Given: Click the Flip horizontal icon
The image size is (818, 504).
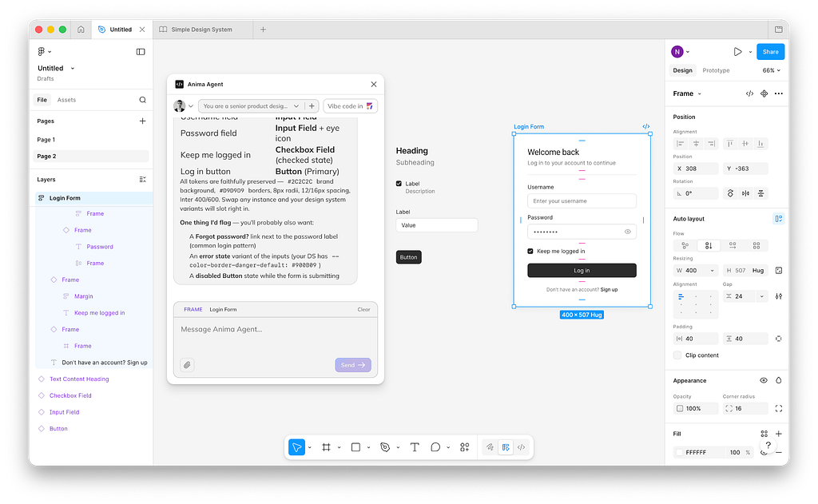Looking at the screenshot, I should coord(745,193).
